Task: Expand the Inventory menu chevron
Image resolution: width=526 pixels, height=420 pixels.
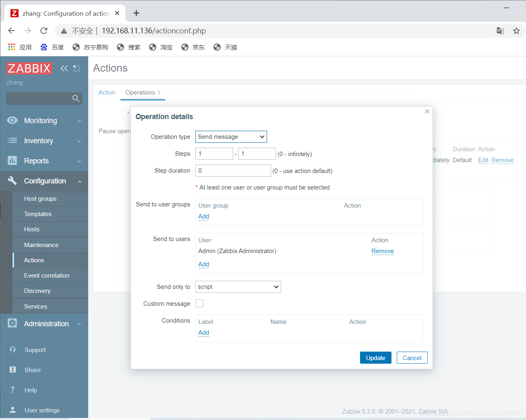Action: pos(79,141)
